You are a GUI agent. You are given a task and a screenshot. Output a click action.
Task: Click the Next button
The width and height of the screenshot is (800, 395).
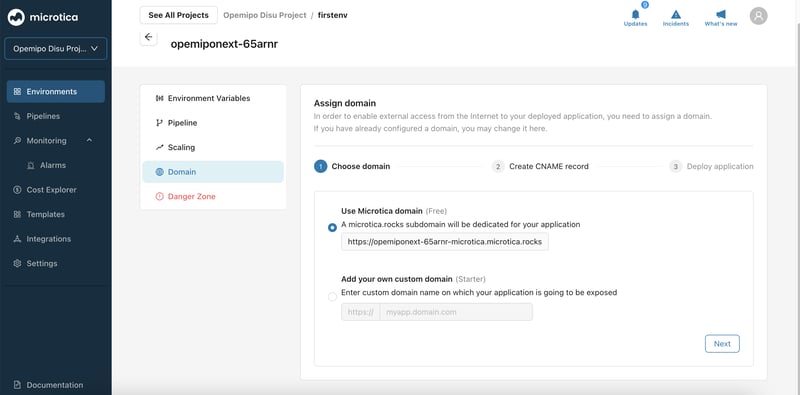(x=722, y=343)
